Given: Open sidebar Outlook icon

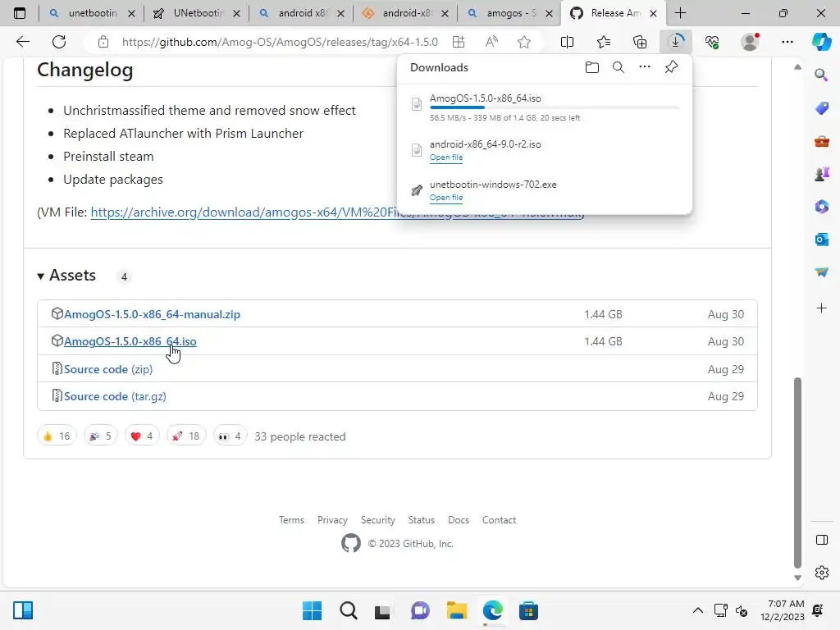Looking at the screenshot, I should pyautogui.click(x=821, y=240).
